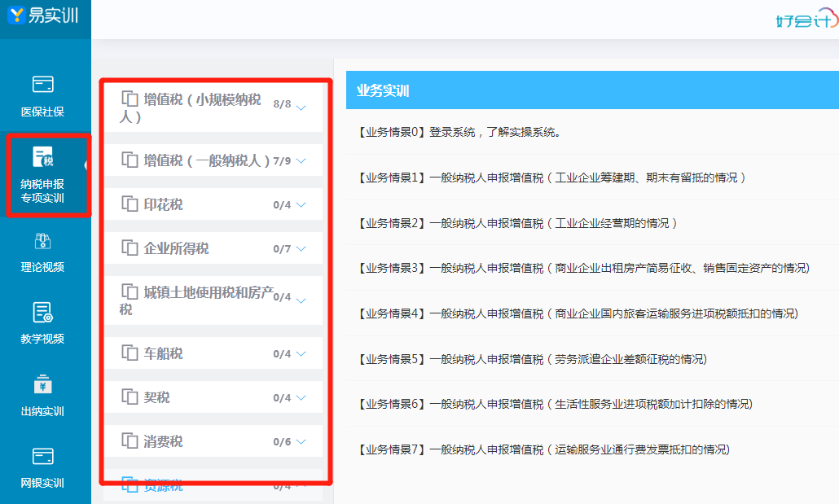Screen dimensions: 839x504
Task: Click copy icon beside 城镇土地使用税和房产税
Action: tap(130, 291)
